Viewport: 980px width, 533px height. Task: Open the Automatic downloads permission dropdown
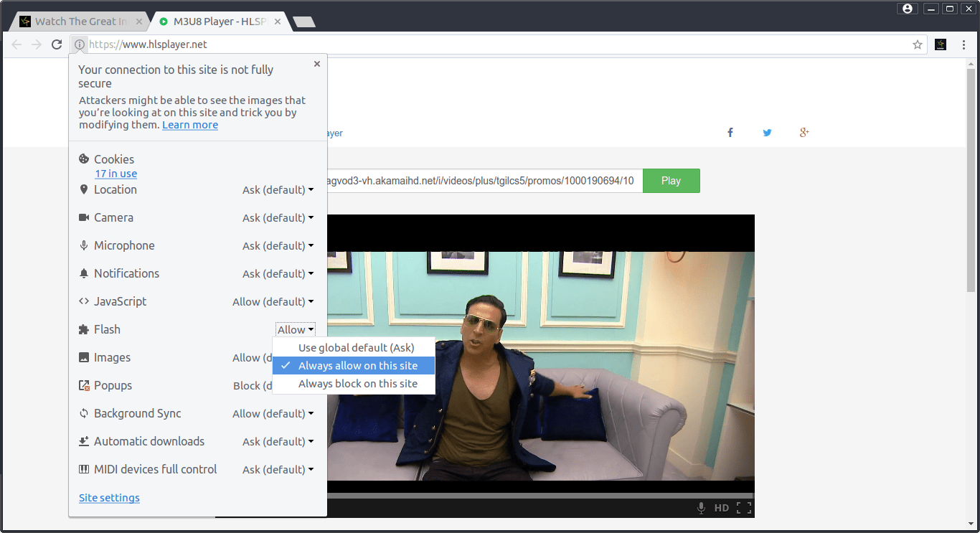click(278, 441)
